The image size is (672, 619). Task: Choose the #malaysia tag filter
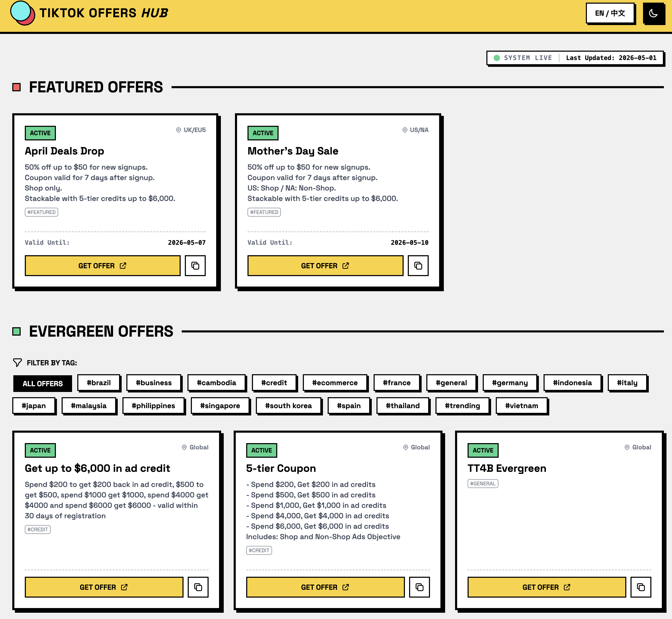point(89,406)
